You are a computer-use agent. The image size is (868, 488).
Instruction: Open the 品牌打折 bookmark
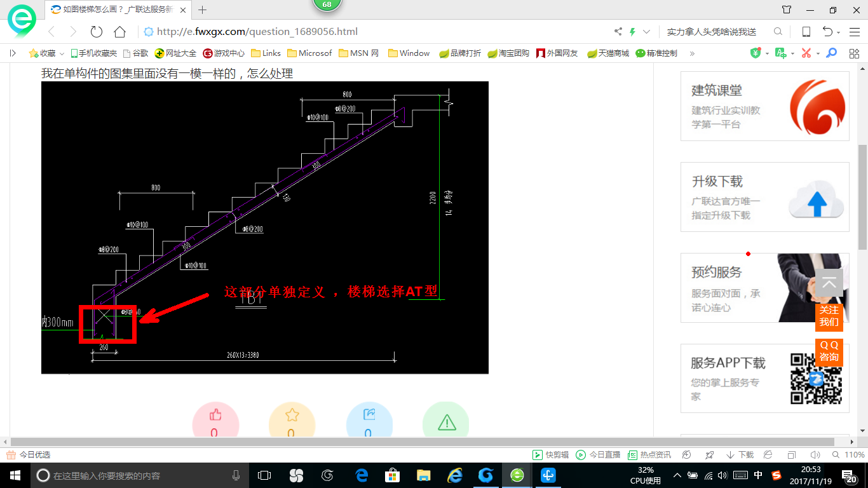point(461,53)
